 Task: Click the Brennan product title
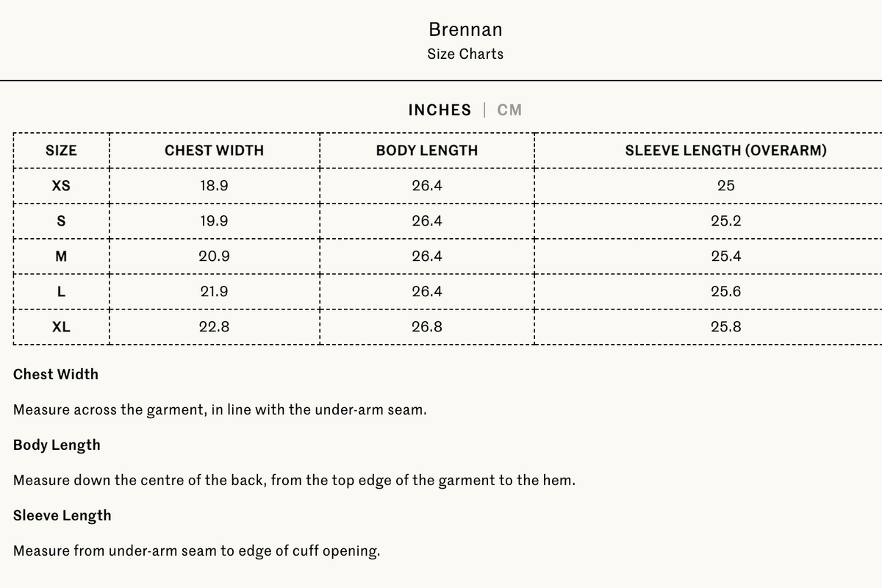(x=466, y=29)
